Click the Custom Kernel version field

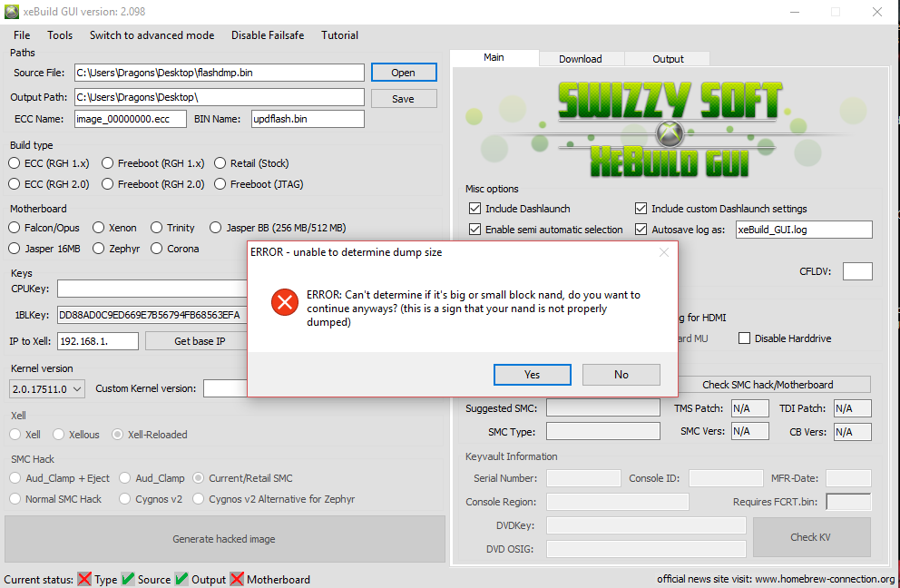click(x=226, y=388)
